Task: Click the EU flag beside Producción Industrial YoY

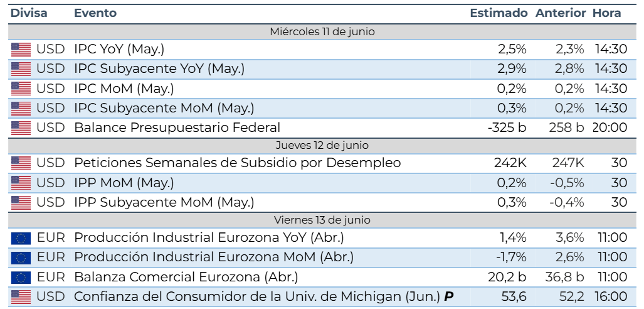Action: [21, 238]
